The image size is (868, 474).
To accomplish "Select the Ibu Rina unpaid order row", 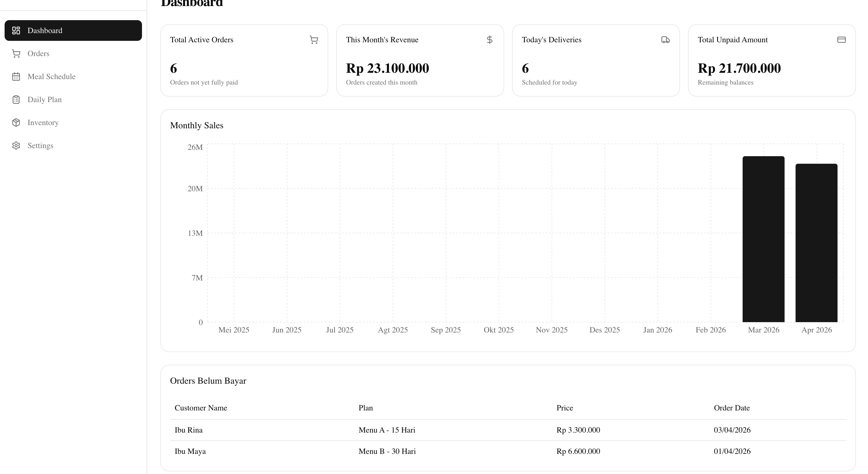I will click(x=404, y=430).
